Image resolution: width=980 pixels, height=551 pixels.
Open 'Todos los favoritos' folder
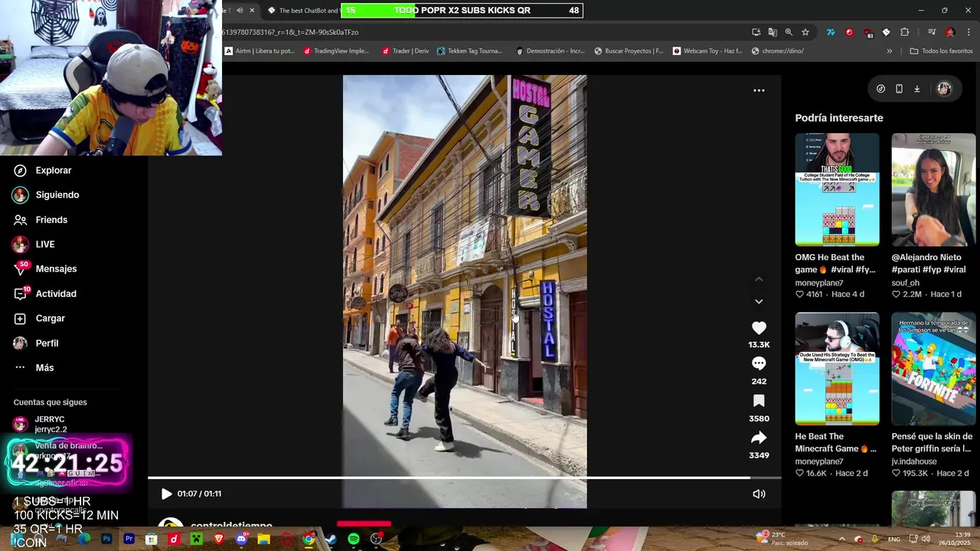941,51
